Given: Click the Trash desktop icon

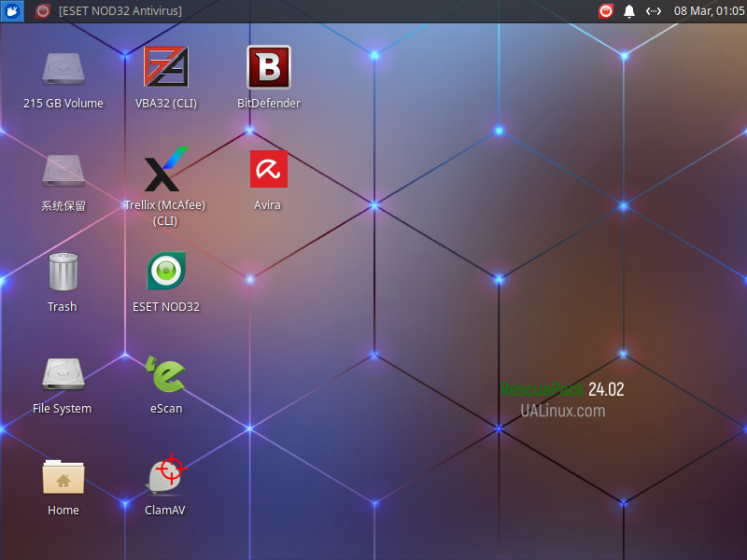Looking at the screenshot, I should pos(63,272).
